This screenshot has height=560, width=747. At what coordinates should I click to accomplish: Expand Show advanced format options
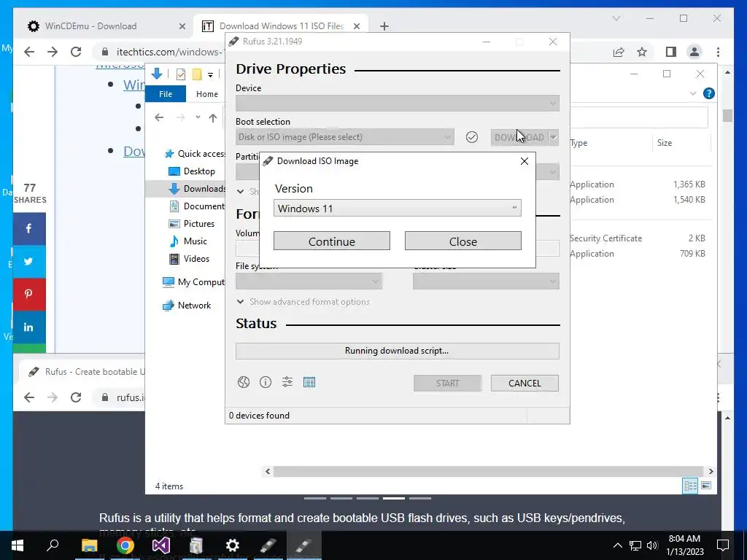[x=303, y=302]
